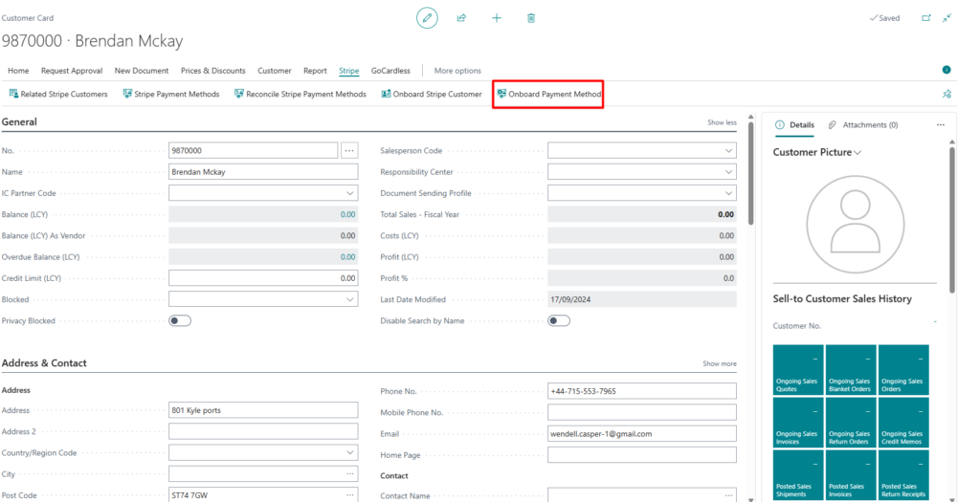Open card in new window icon
Viewport: 980px width, 502px height.
point(926,18)
